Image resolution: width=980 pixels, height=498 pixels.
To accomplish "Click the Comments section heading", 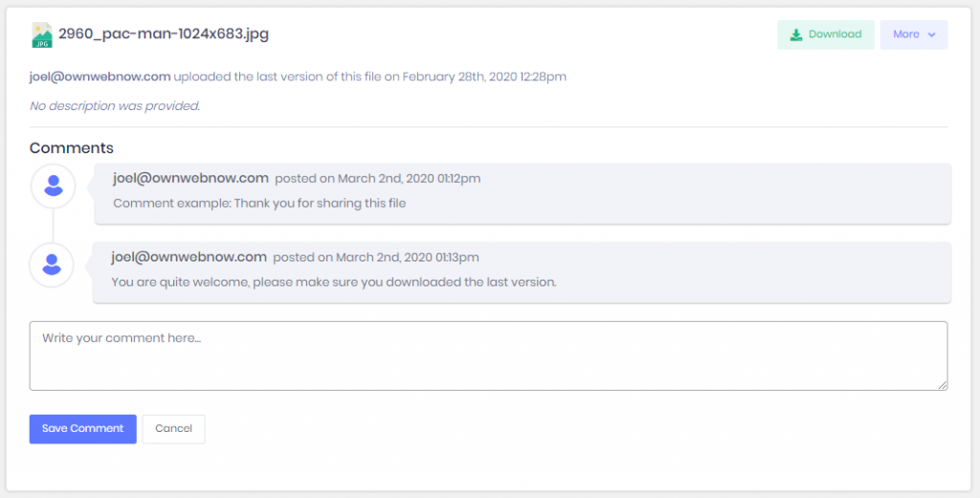I will pos(71,148).
